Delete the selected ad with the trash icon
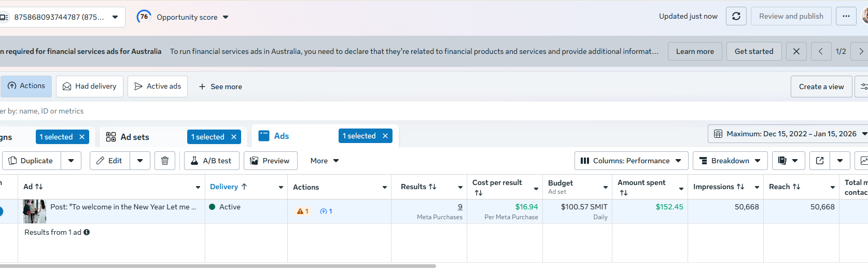 (164, 161)
